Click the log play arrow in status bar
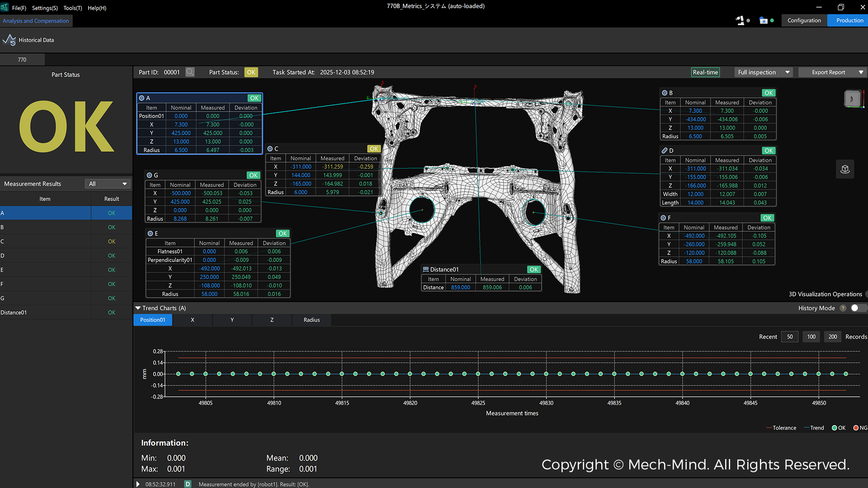 coord(138,484)
